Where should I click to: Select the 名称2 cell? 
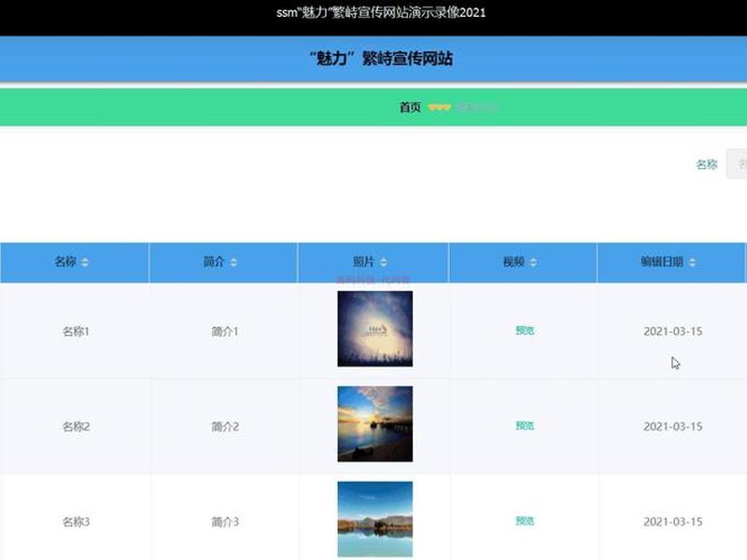pos(76,427)
